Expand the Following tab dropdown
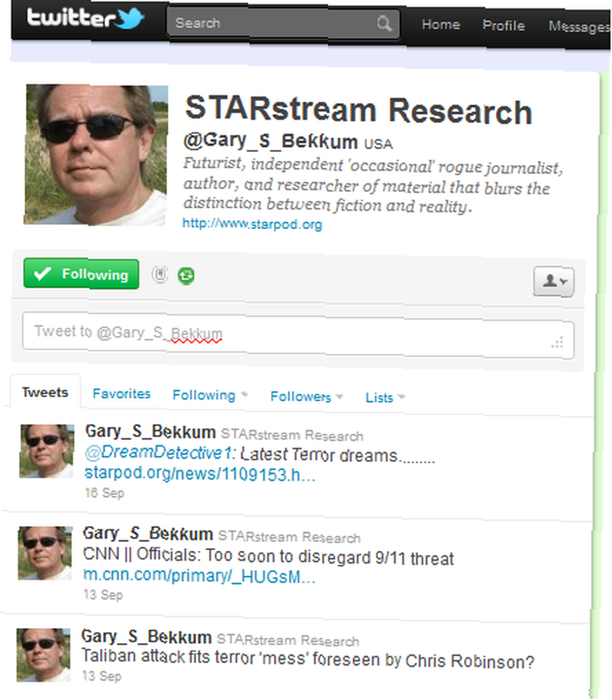The image size is (612, 700). pyautogui.click(x=210, y=395)
